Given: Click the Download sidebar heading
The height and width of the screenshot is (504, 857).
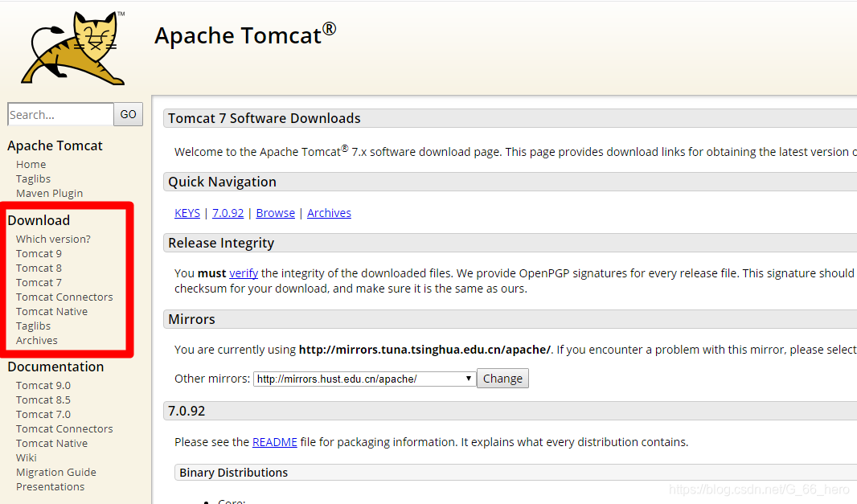Looking at the screenshot, I should pyautogui.click(x=39, y=220).
